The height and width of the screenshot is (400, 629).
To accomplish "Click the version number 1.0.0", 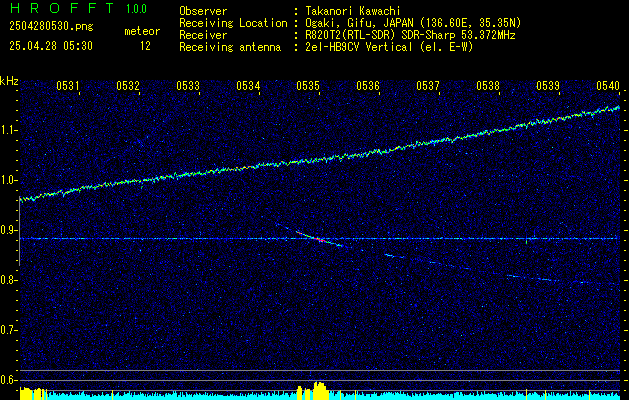I will coord(136,9).
